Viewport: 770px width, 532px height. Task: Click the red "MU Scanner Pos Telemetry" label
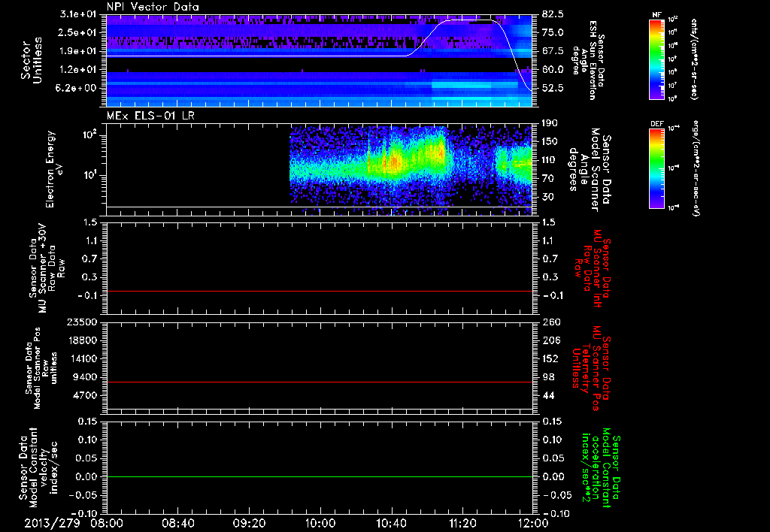click(x=592, y=368)
